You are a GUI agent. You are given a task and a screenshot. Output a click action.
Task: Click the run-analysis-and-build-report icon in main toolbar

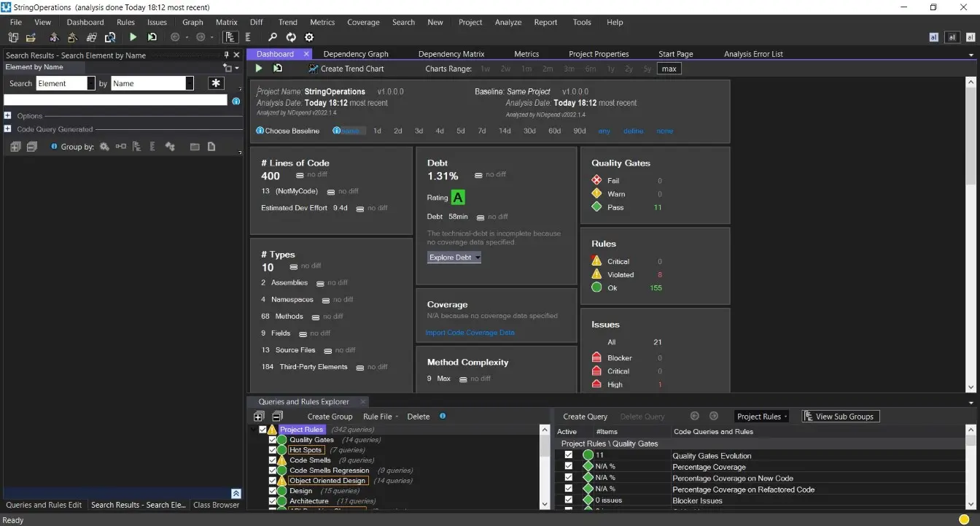[152, 37]
